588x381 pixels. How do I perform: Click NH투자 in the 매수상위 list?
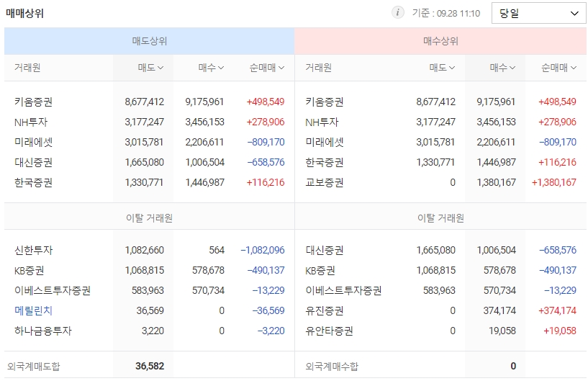coord(322,122)
